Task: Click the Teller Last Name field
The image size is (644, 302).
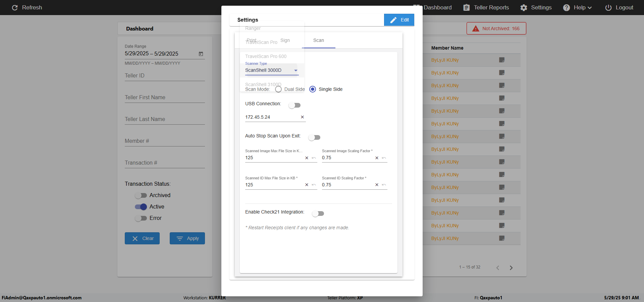Action: click(165, 119)
